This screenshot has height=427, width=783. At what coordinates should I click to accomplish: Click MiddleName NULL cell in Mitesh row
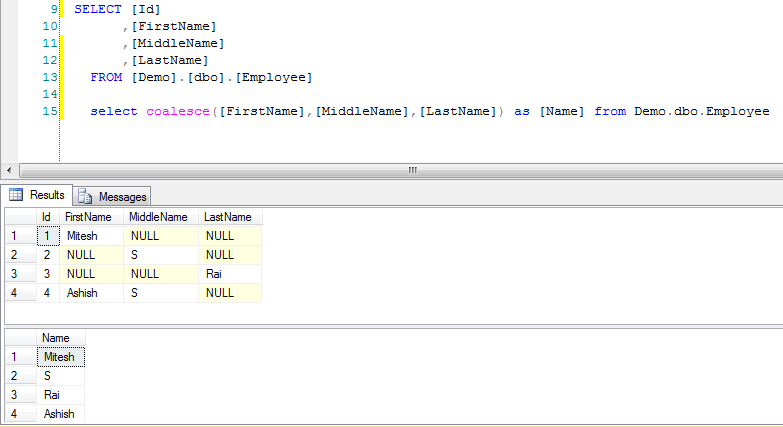tap(161, 236)
